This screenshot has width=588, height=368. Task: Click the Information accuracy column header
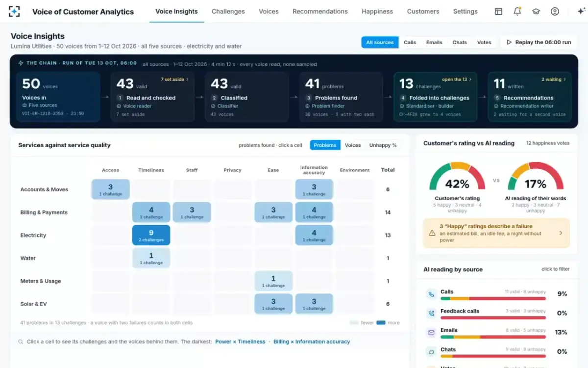314,170
